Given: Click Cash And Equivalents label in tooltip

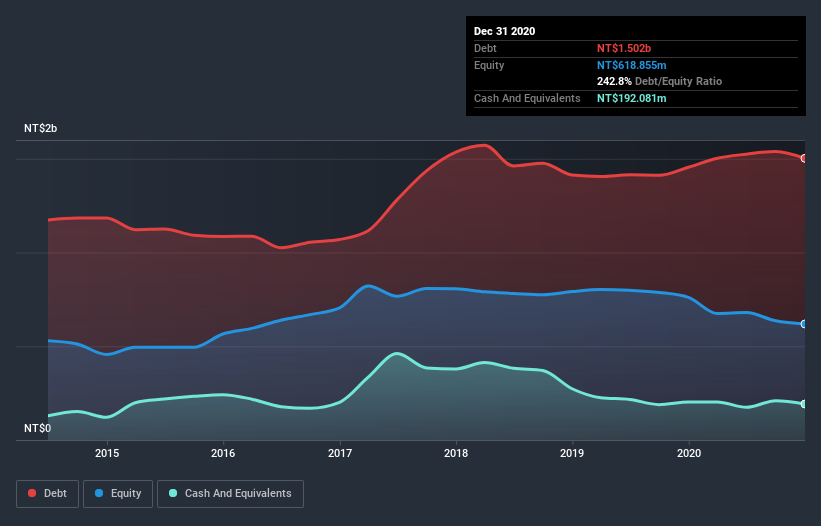Looking at the screenshot, I should click(x=527, y=98).
